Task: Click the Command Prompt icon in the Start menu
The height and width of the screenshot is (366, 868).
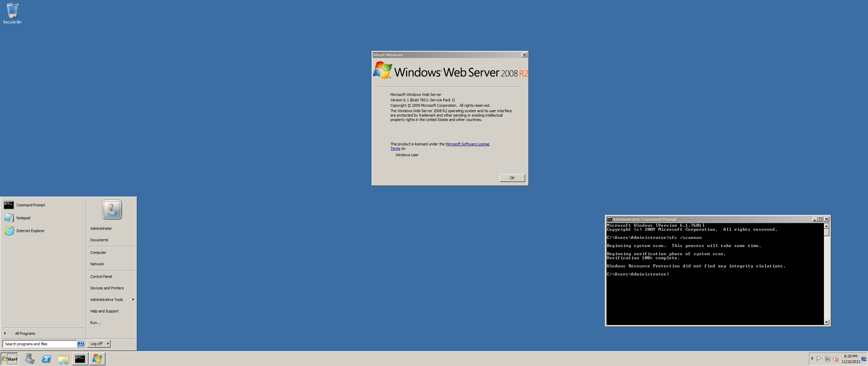Action: pos(9,205)
